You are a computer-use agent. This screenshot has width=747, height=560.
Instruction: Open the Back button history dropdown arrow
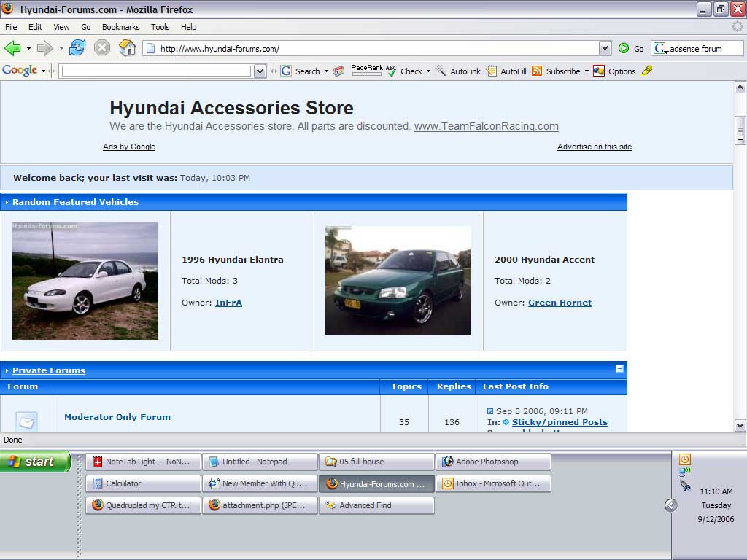tap(28, 48)
